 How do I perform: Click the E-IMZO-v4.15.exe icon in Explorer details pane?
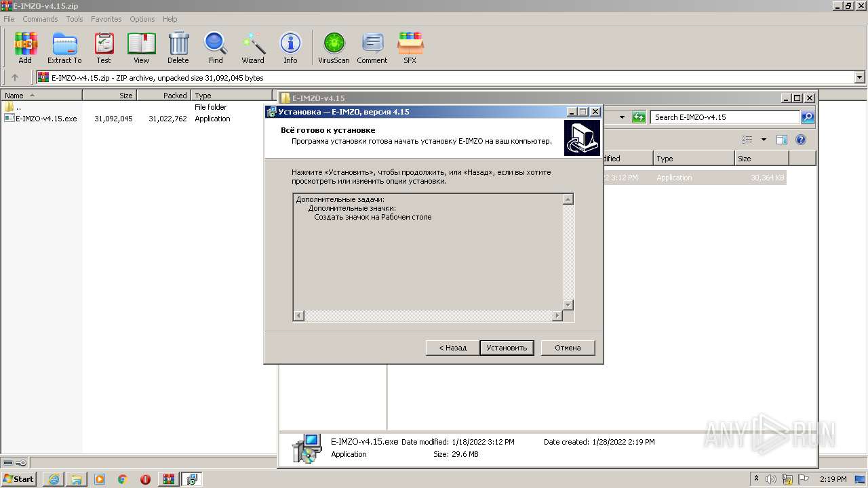point(307,449)
